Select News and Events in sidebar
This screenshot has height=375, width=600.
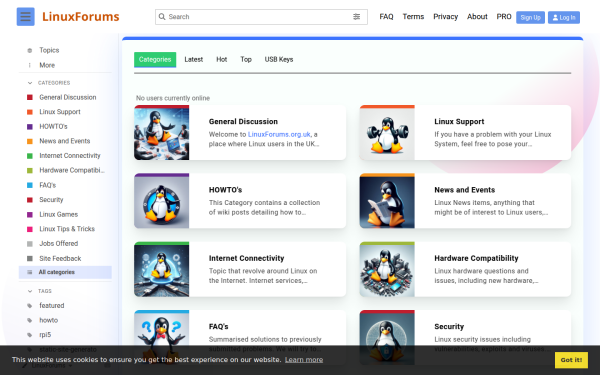[x=65, y=141]
